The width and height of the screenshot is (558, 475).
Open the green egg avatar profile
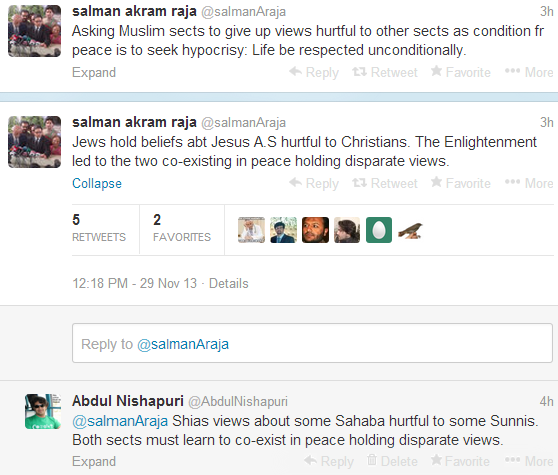click(379, 230)
